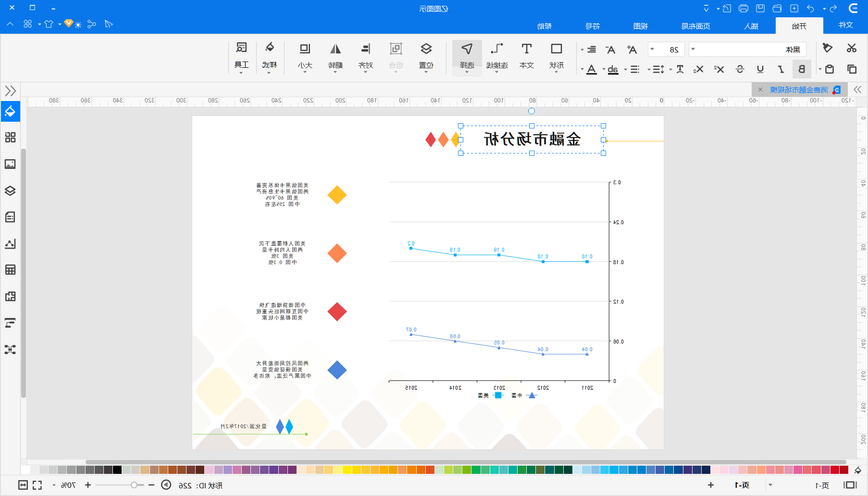868x496 pixels.
Task: Open the table panel in sidebar
Action: (x=10, y=269)
